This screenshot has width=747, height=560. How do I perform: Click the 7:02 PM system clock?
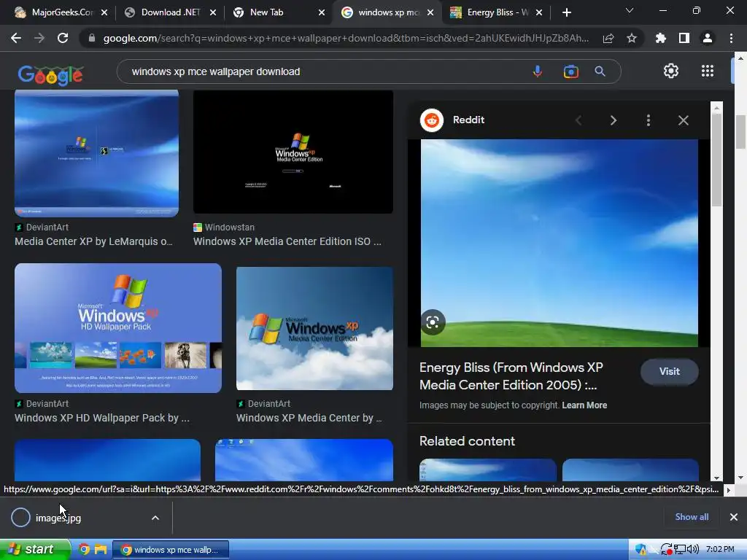[720, 550]
